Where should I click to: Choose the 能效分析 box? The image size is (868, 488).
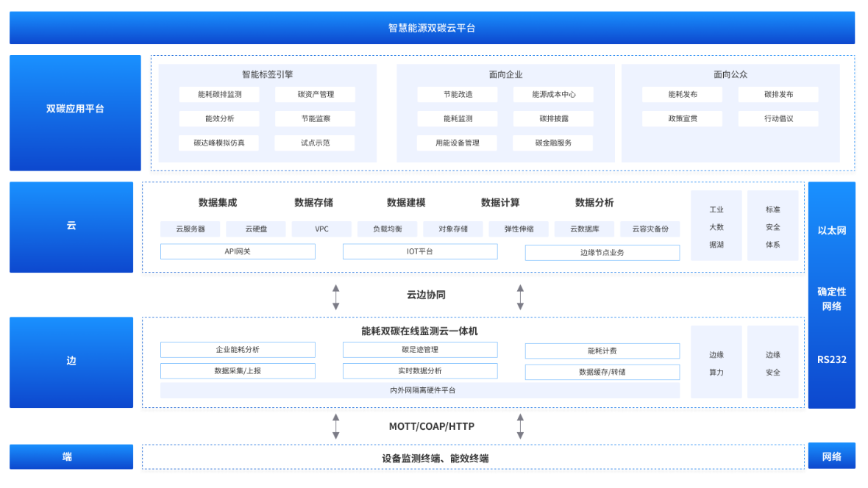pos(219,118)
